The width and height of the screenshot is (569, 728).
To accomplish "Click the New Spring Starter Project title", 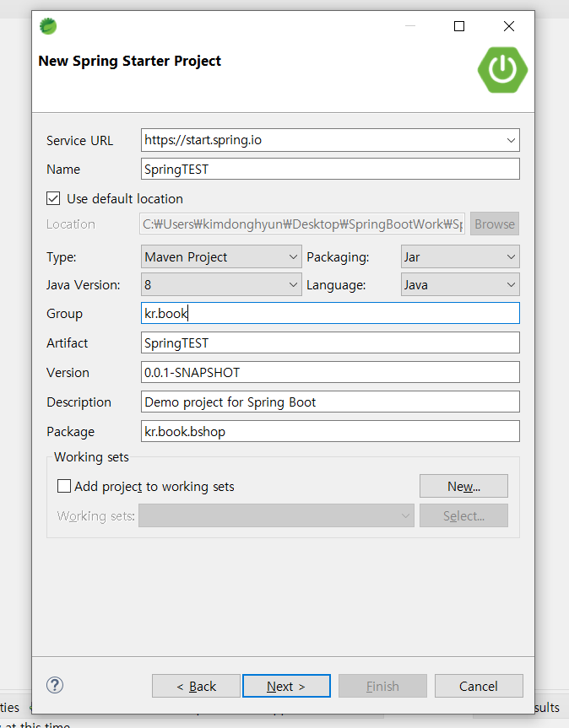I will click(x=130, y=61).
